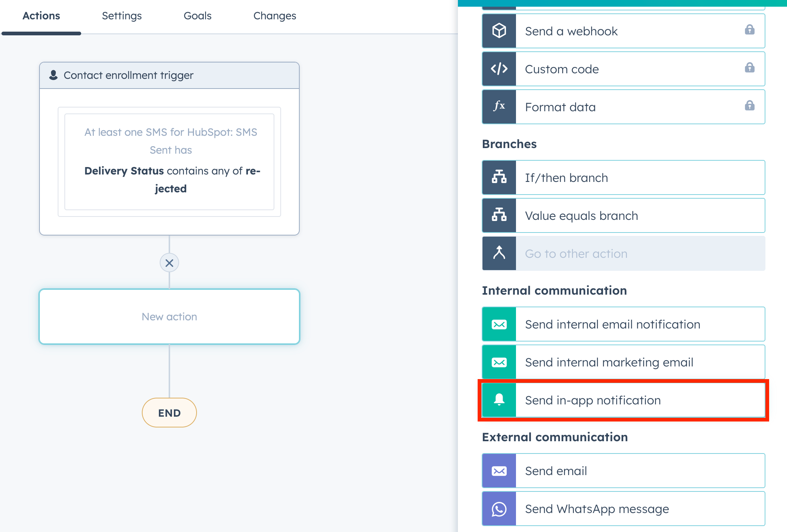Image resolution: width=787 pixels, height=532 pixels.
Task: Click the New action placeholder
Action: (x=169, y=317)
